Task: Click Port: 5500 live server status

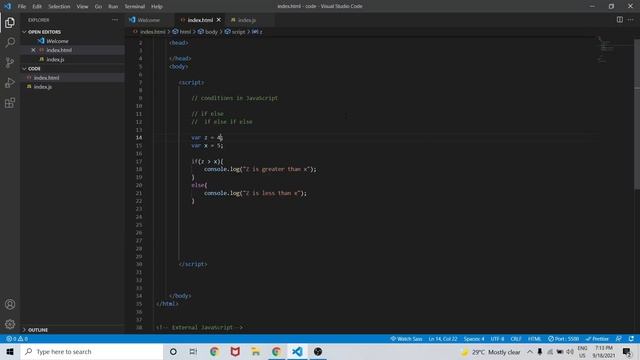Action: click(563, 339)
